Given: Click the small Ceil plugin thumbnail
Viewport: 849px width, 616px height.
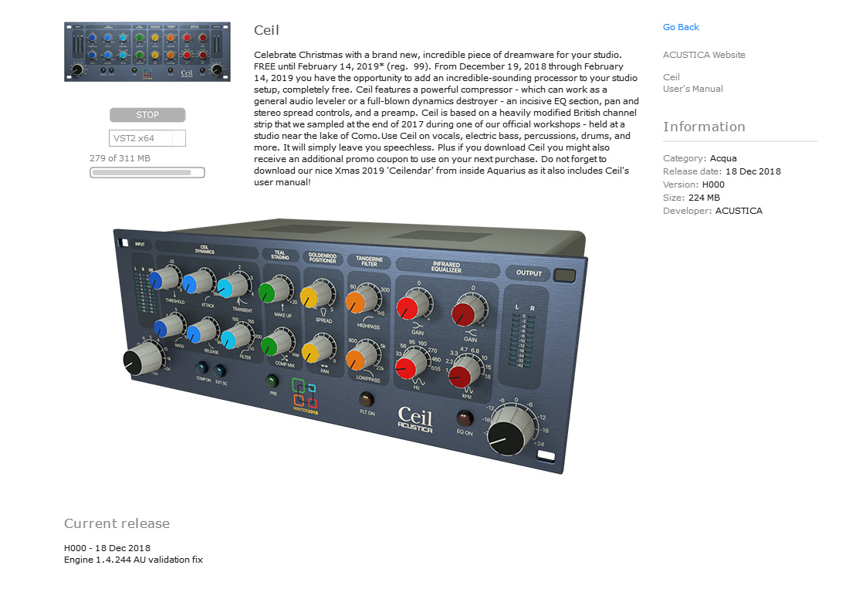Looking at the screenshot, I should (147, 52).
